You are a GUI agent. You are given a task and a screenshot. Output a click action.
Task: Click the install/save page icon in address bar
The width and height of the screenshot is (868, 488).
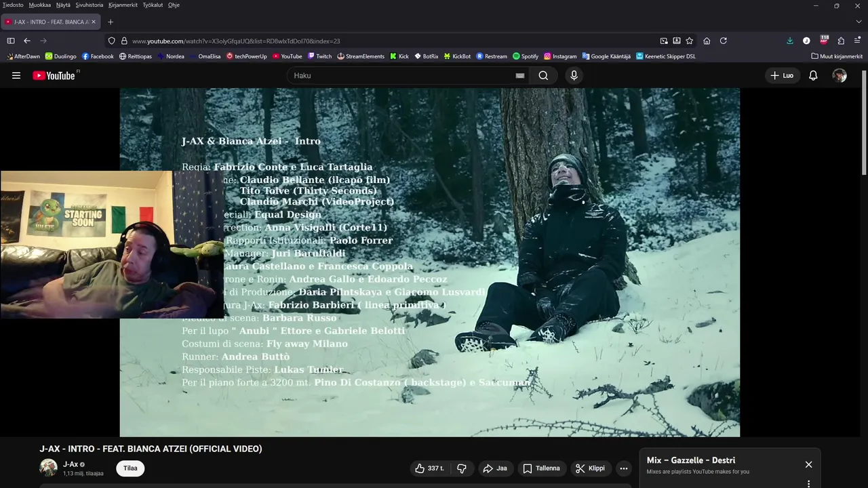click(x=677, y=41)
